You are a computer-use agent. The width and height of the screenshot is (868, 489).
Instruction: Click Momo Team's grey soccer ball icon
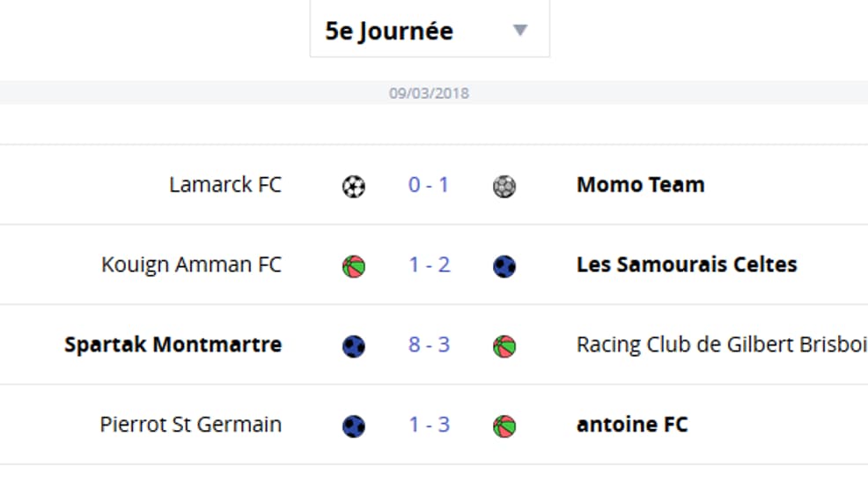click(x=504, y=186)
